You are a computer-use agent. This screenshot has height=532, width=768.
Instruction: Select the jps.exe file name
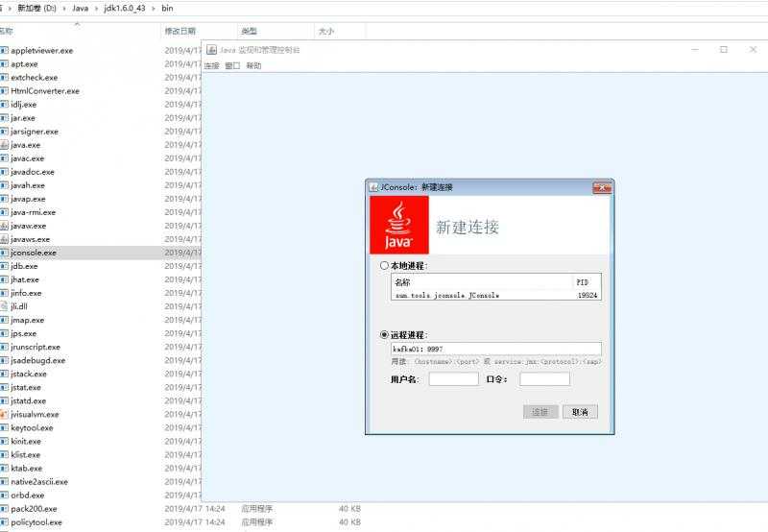click(23, 333)
